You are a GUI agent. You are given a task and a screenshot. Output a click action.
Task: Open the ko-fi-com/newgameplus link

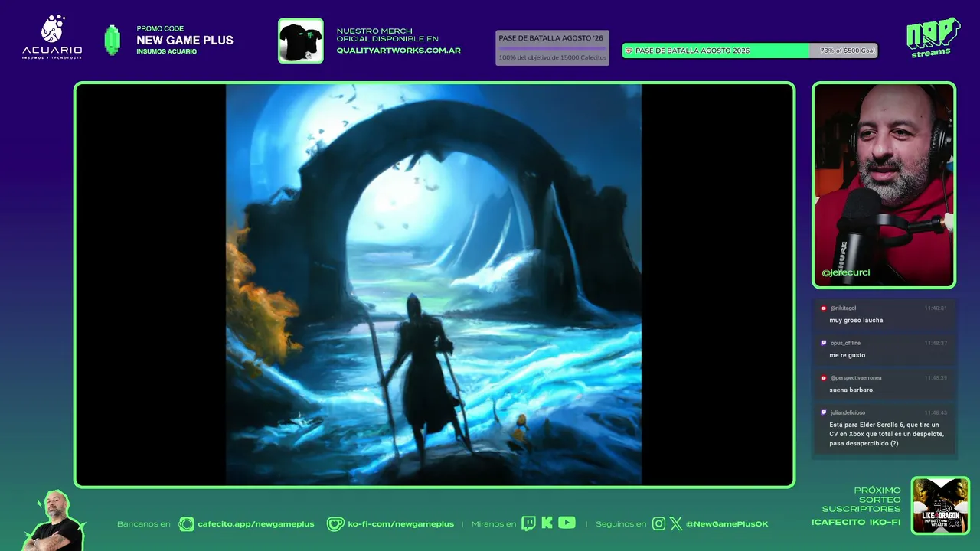[400, 524]
